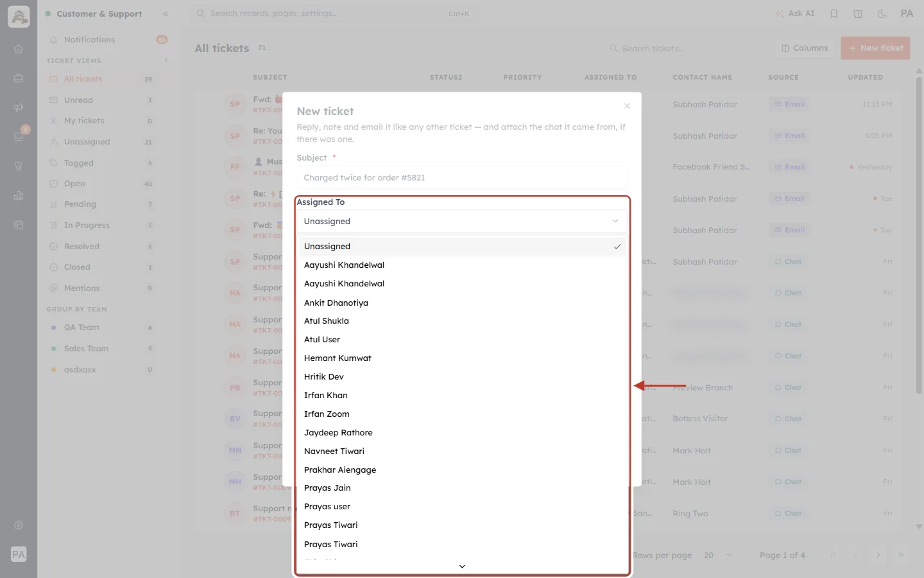Click the bar chart reports icon
The width and height of the screenshot is (924, 578).
point(19,195)
